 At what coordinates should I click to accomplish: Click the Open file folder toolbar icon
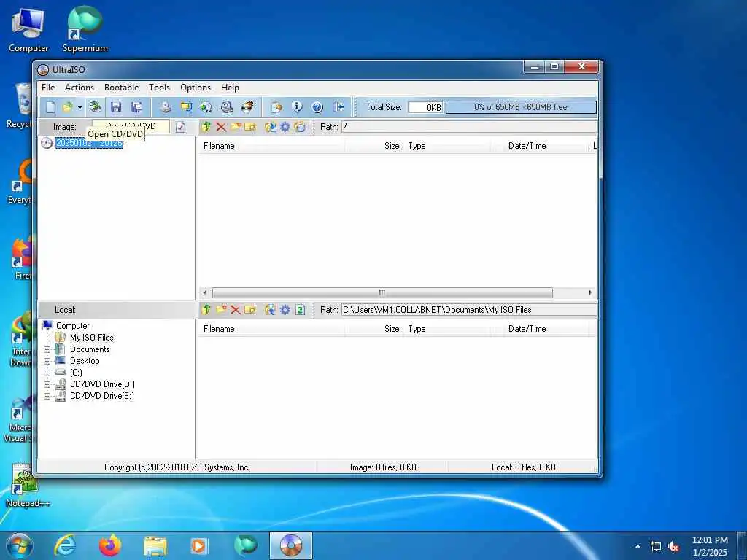(x=68, y=107)
